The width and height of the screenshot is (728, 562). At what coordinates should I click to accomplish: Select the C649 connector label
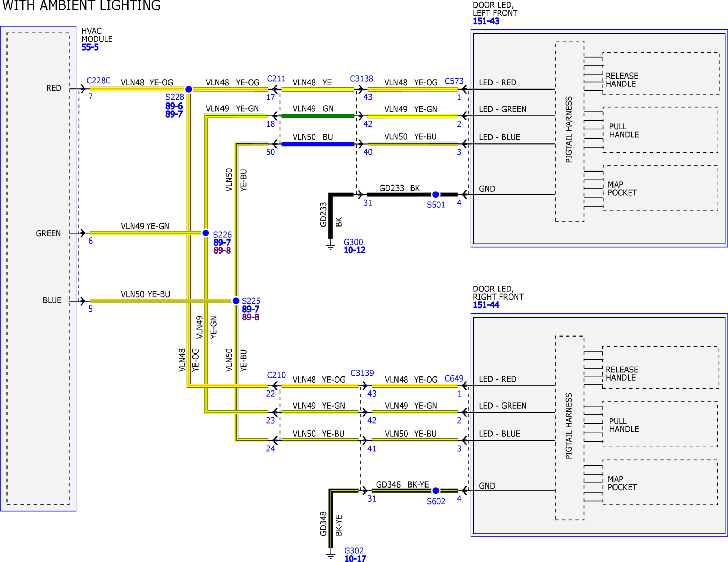454,379
